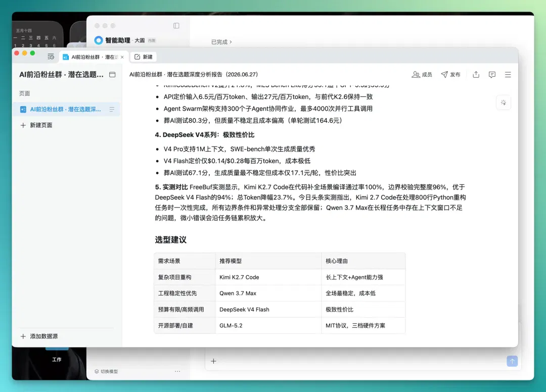546x392 pixels.
Task: Open the three-dots menu near 切换模型
Action: pos(177,371)
